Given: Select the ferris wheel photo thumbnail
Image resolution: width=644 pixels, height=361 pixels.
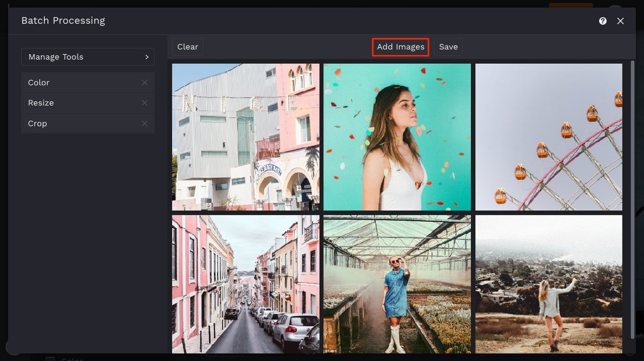Looking at the screenshot, I should click(549, 136).
